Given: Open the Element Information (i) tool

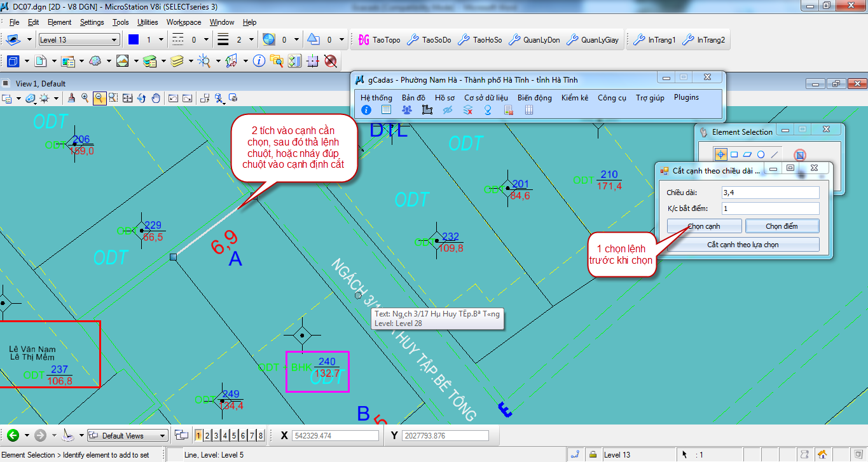Looking at the screenshot, I should 259,61.
